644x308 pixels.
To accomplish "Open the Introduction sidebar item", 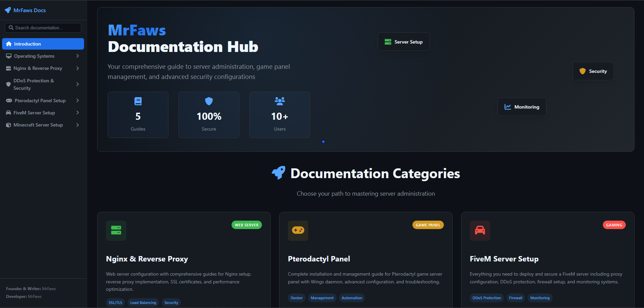I will 43,44.
